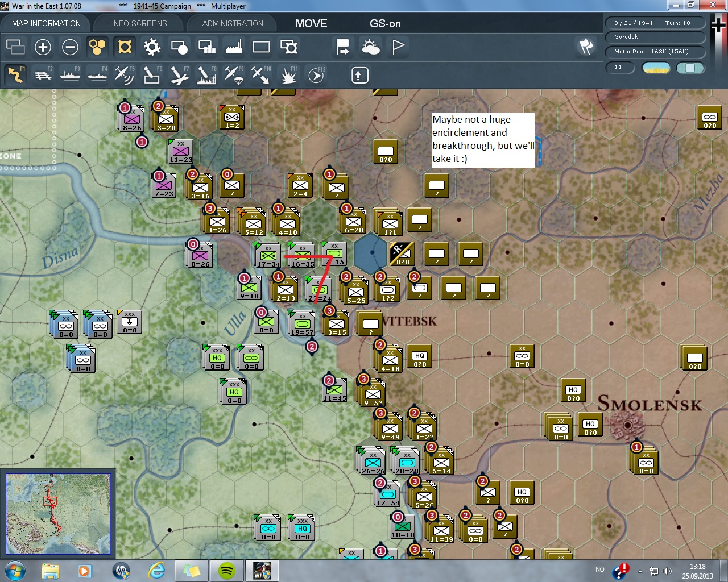Select the Soviet unit marked 1=2
Image resolution: width=728 pixels, height=582 pixels.
coord(232,117)
